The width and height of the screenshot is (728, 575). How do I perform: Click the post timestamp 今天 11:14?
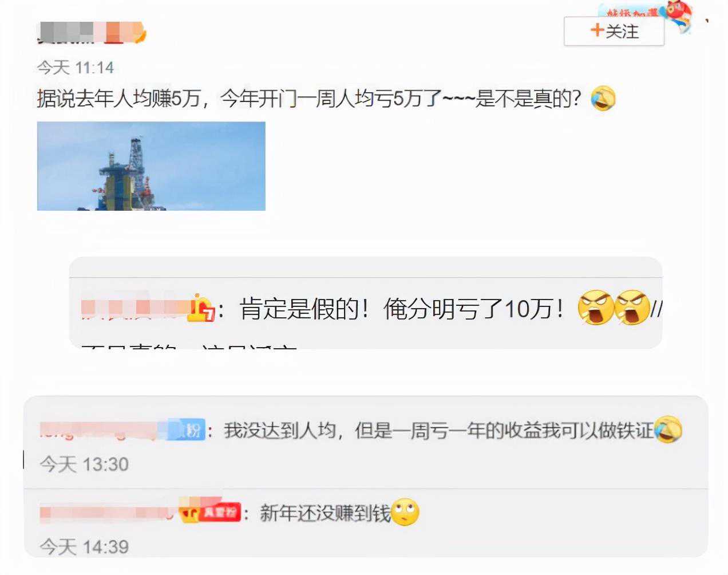coord(76,68)
